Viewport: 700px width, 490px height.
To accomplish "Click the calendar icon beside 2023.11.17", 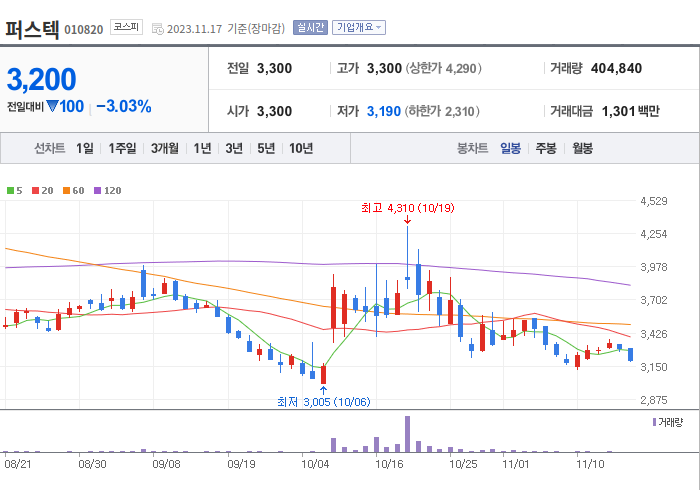I will (158, 29).
